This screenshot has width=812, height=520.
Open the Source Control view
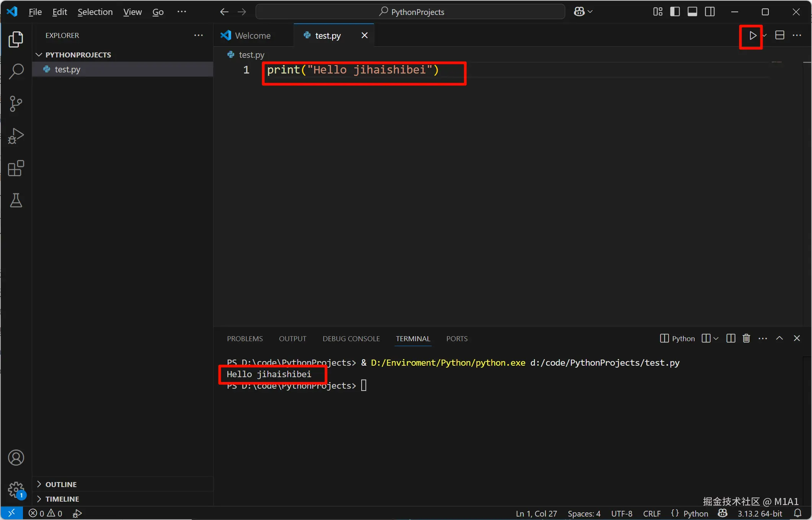[16, 104]
